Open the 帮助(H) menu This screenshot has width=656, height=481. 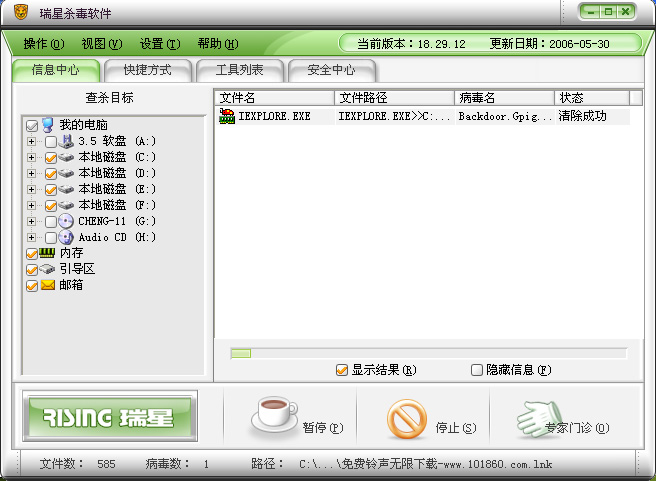(218, 43)
